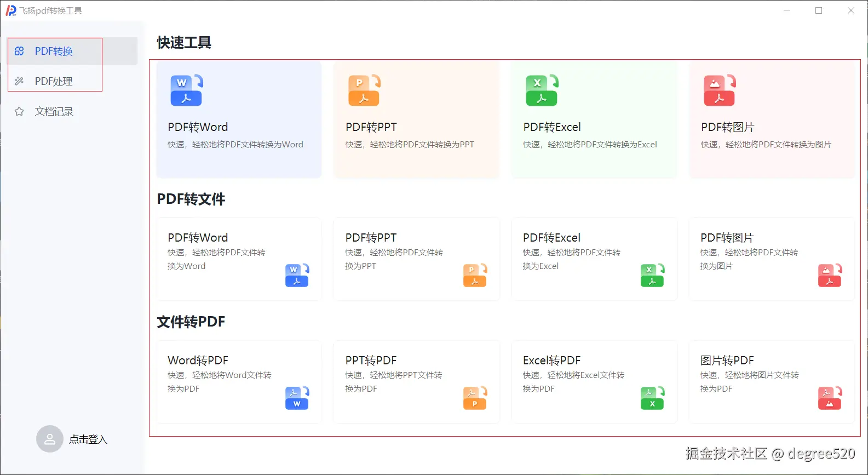The width and height of the screenshot is (868, 475).
Task: Click the Word转PDF blue icon
Action: coord(297,398)
